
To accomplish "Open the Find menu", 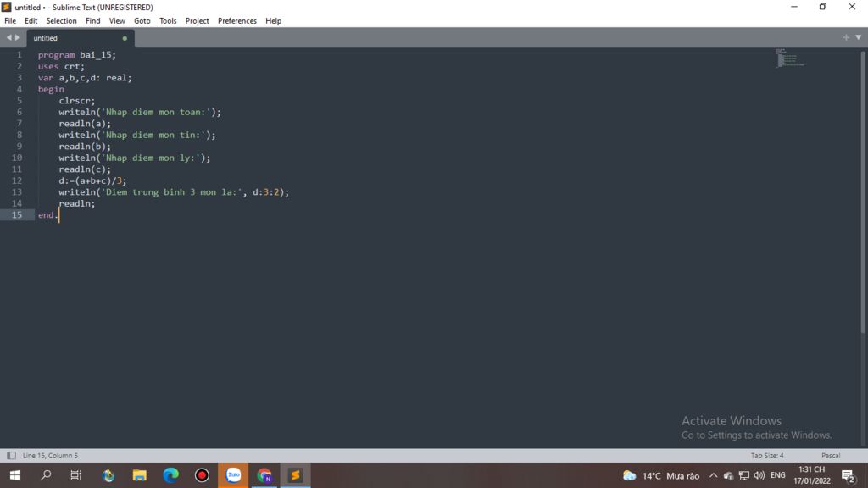I will click(93, 21).
